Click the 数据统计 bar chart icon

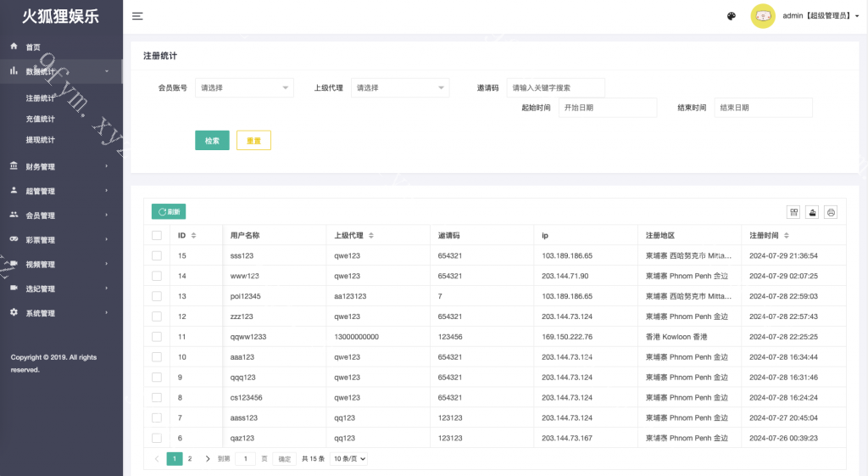pos(14,71)
